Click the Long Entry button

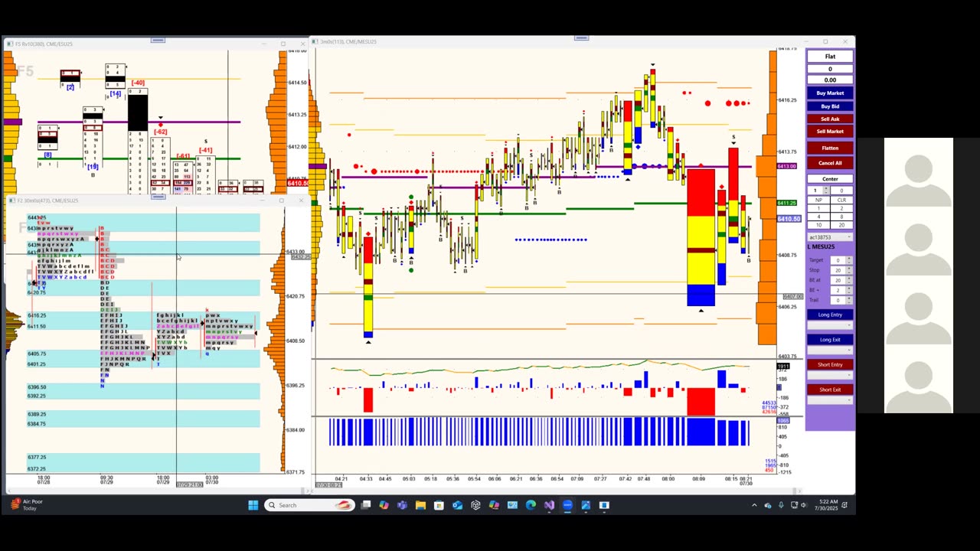(x=830, y=315)
